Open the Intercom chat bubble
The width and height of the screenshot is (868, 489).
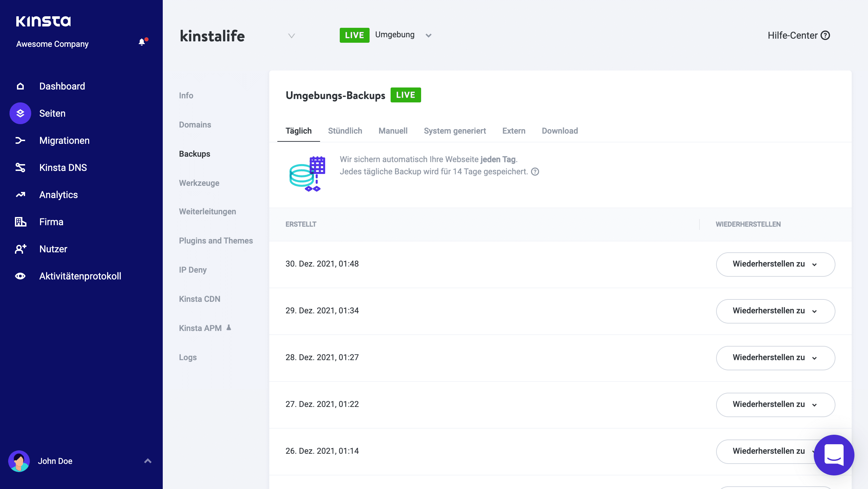pyautogui.click(x=834, y=455)
